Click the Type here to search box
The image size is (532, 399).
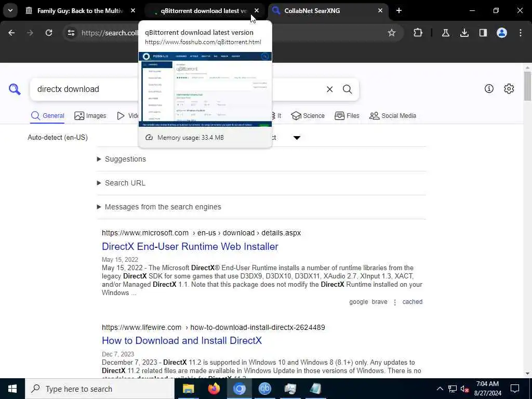[100, 389]
